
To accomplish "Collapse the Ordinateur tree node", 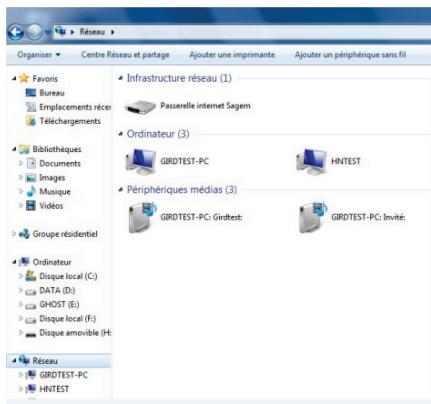I will point(14,262).
